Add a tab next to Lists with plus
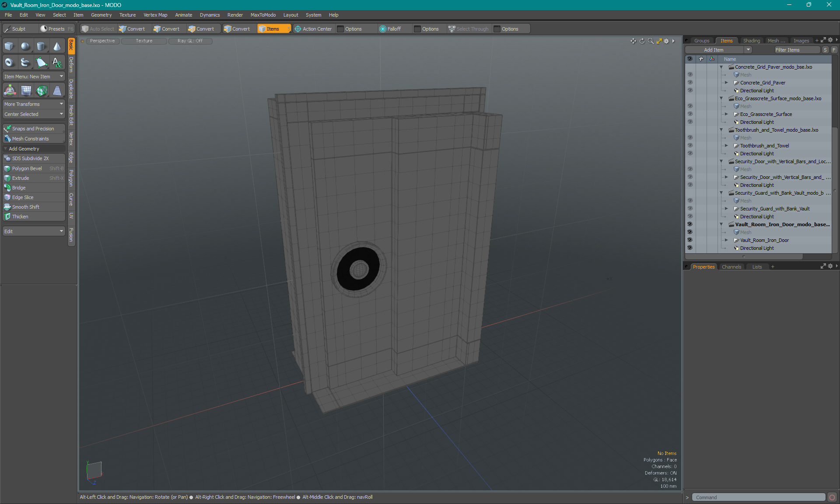 coord(773,267)
